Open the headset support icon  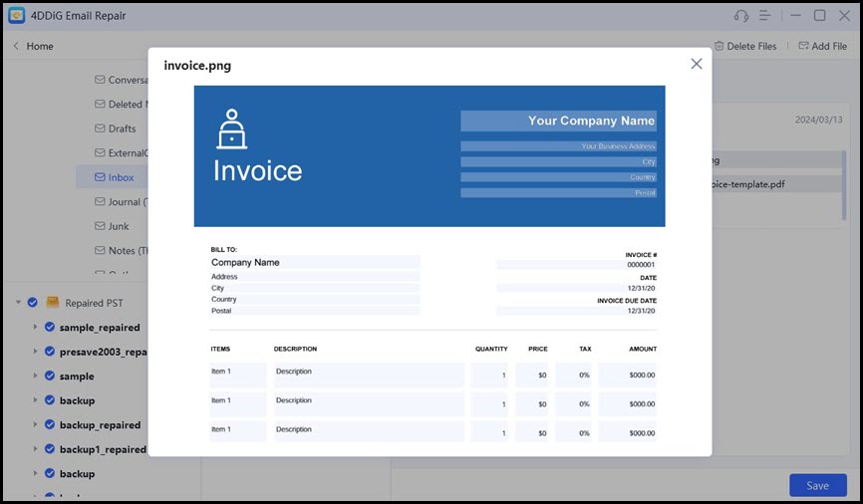(741, 15)
